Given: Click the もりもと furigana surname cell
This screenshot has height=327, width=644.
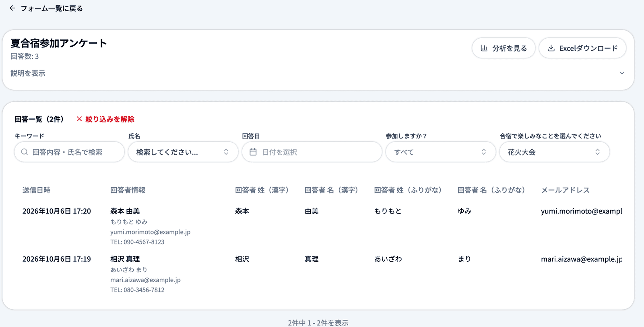Looking at the screenshot, I should coord(388,211).
